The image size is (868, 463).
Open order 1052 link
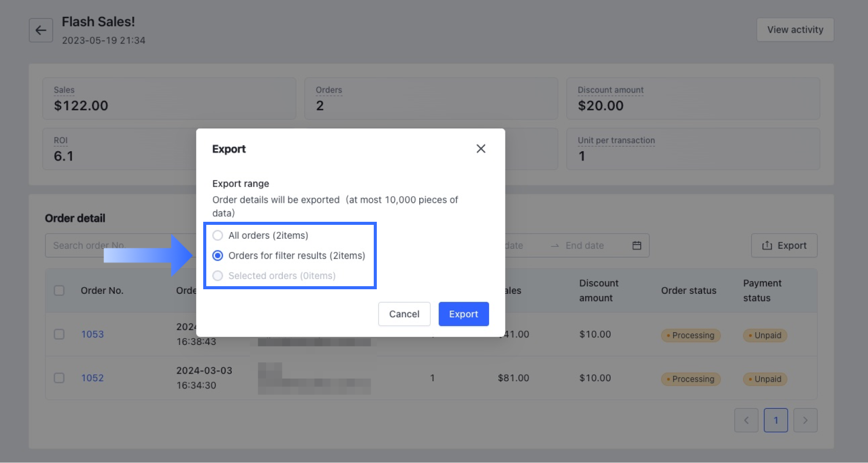pos(92,378)
